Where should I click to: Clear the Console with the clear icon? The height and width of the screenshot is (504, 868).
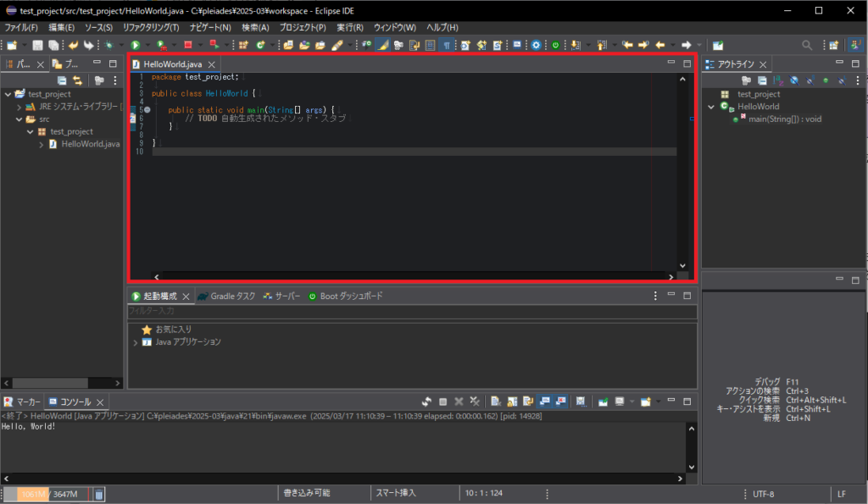tap(496, 402)
